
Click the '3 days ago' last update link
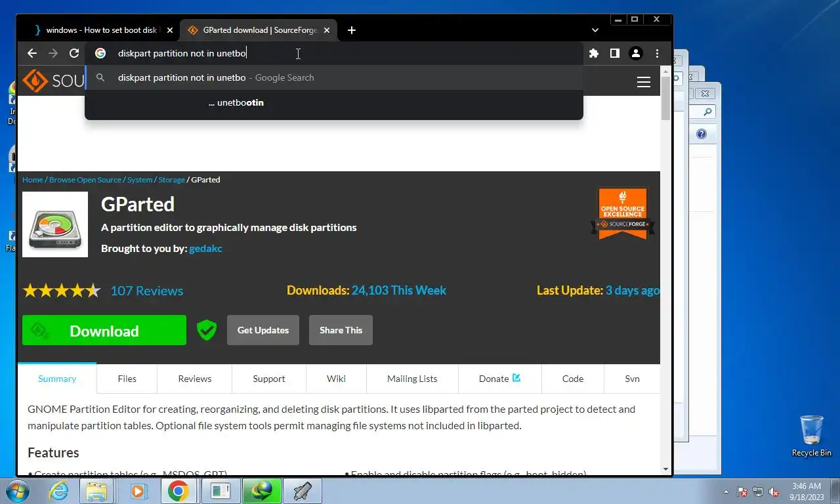pyautogui.click(x=633, y=290)
